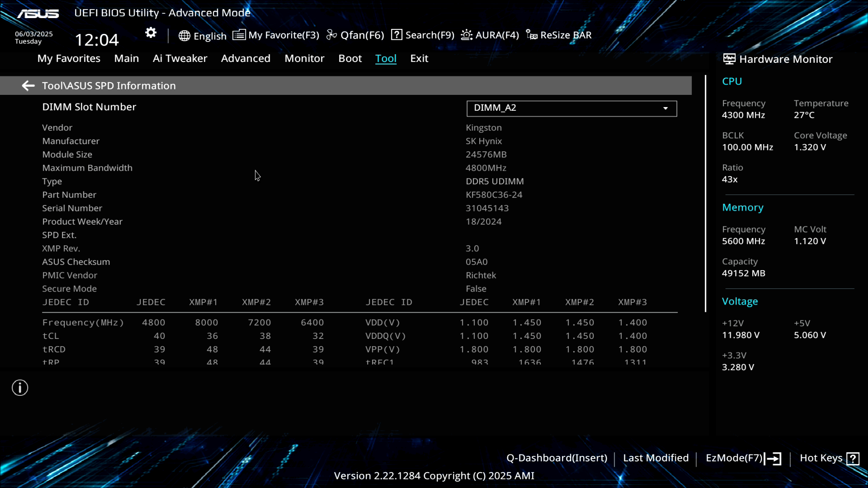The width and height of the screenshot is (868, 488).
Task: Switch to the Ai Tweaker tab
Action: tap(180, 58)
